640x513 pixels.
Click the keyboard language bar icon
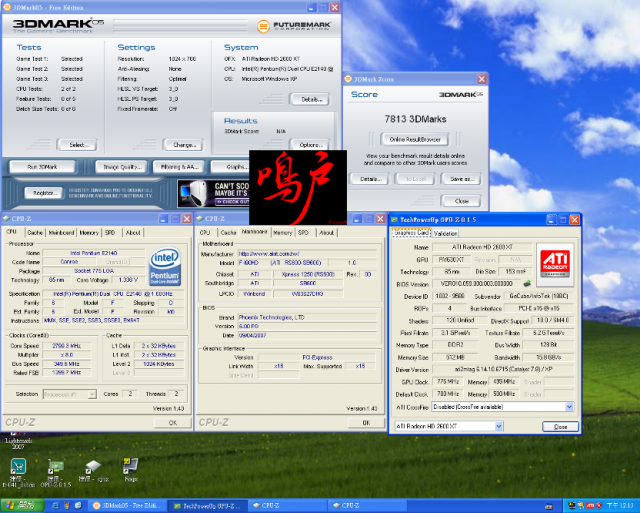tap(549, 506)
